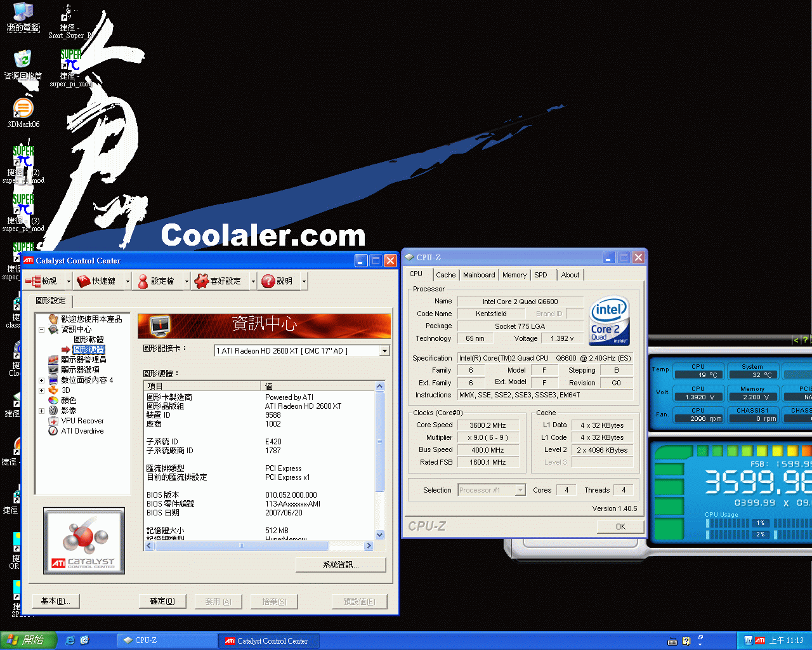This screenshot has width=812, height=650.
Task: Select 顏色 color item in Catalyst tree
Action: click(69, 401)
